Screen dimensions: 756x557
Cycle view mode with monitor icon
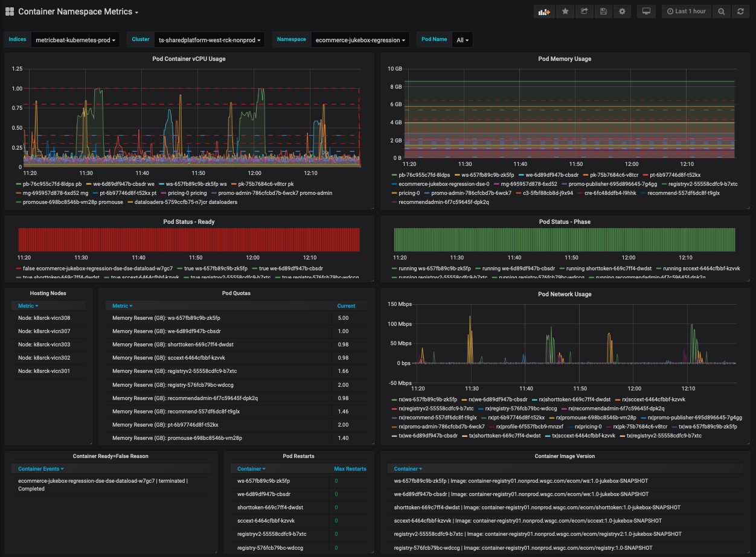coord(646,11)
